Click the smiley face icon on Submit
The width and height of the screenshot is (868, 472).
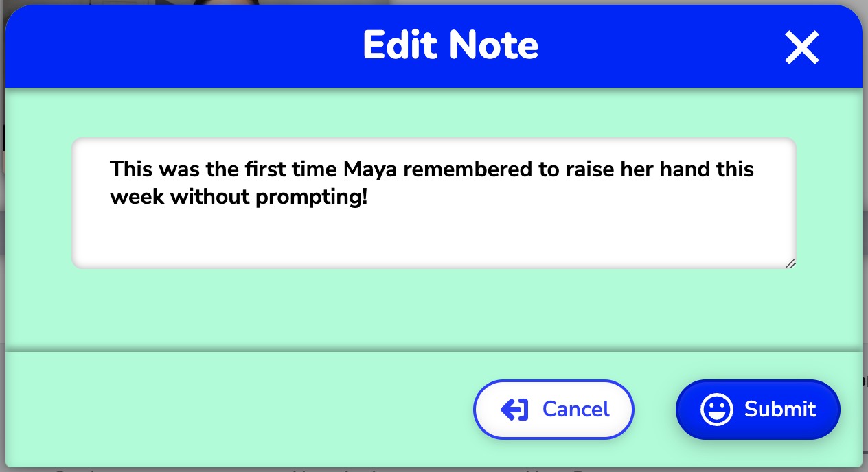(x=717, y=410)
